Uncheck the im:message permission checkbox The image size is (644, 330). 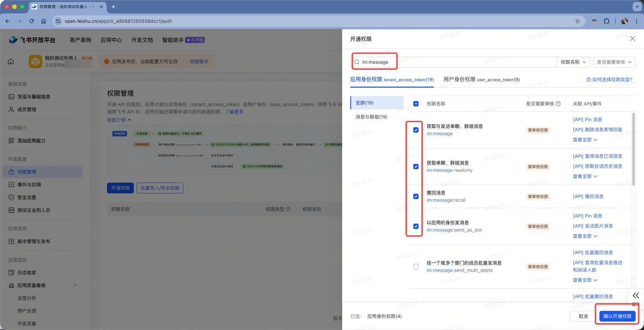pyautogui.click(x=416, y=130)
